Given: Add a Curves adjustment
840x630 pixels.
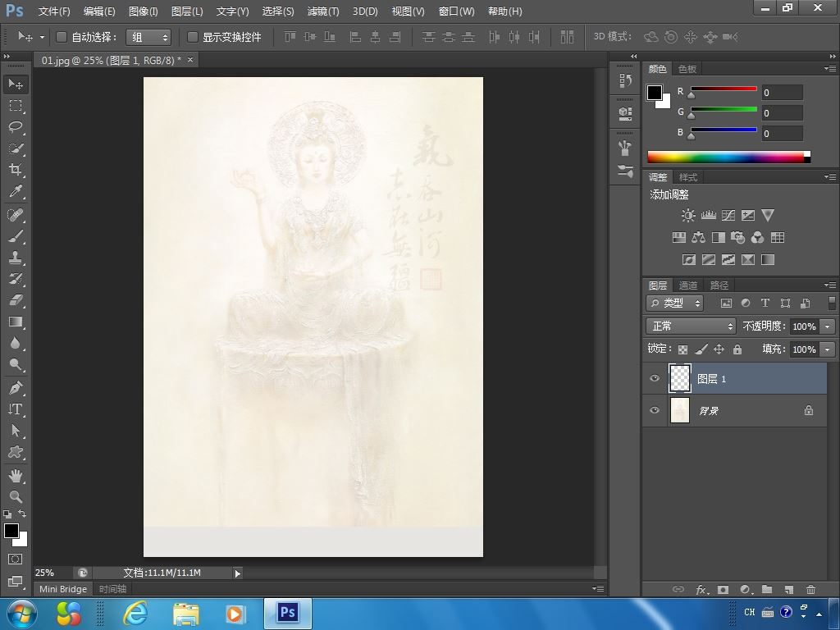Looking at the screenshot, I should point(728,216).
